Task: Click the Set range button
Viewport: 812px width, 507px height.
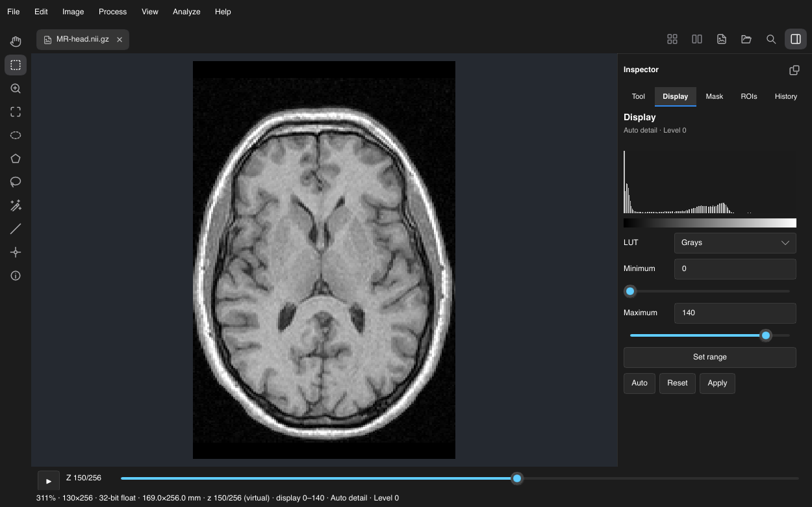Action: pyautogui.click(x=710, y=357)
